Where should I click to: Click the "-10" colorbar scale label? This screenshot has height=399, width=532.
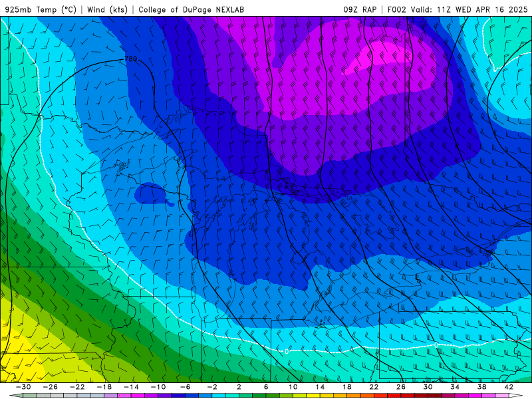coord(158,387)
